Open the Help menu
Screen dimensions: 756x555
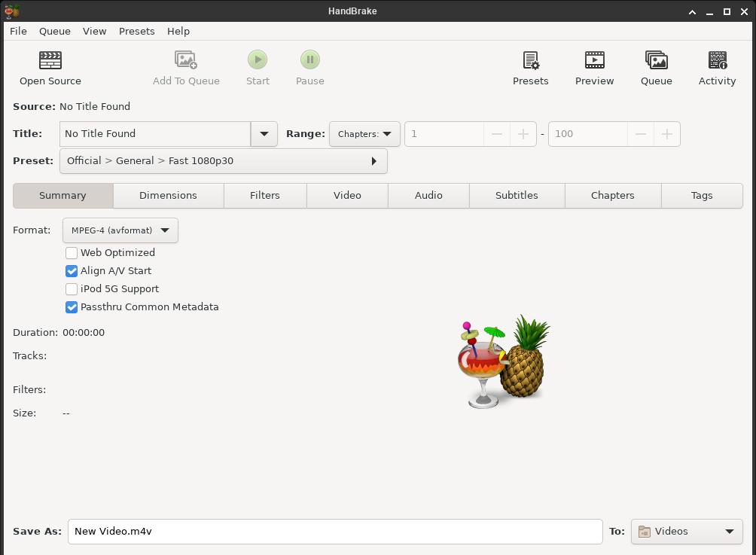pyautogui.click(x=178, y=32)
